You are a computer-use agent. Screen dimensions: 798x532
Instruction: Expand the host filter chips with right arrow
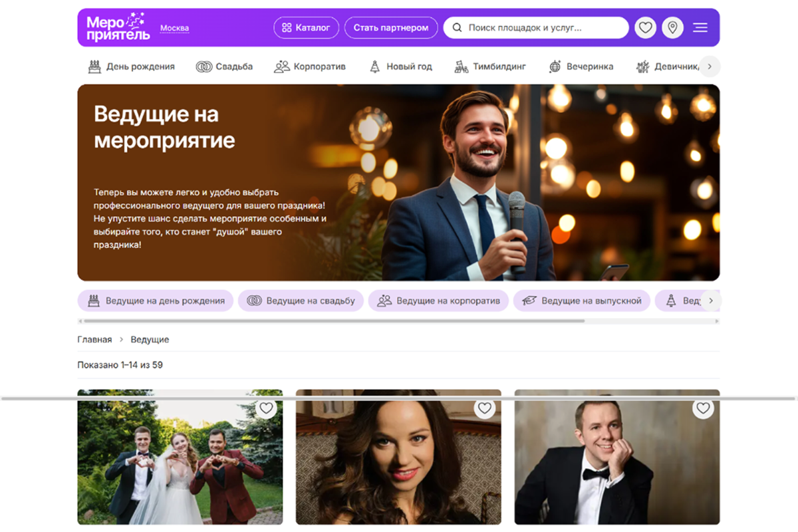tap(711, 301)
